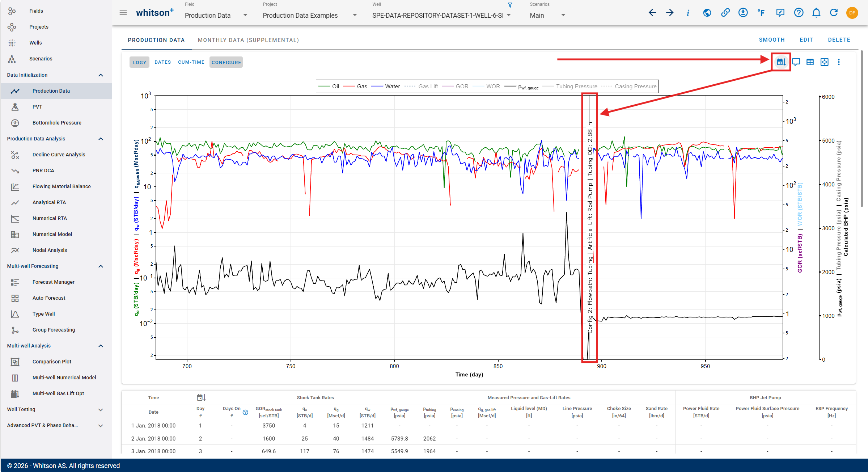
Task: Toggle the Fahrenheit units icon
Action: [761, 13]
